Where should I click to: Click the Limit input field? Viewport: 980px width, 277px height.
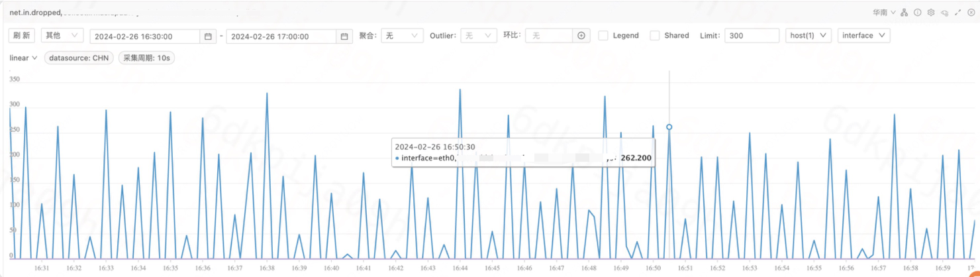[x=752, y=36]
